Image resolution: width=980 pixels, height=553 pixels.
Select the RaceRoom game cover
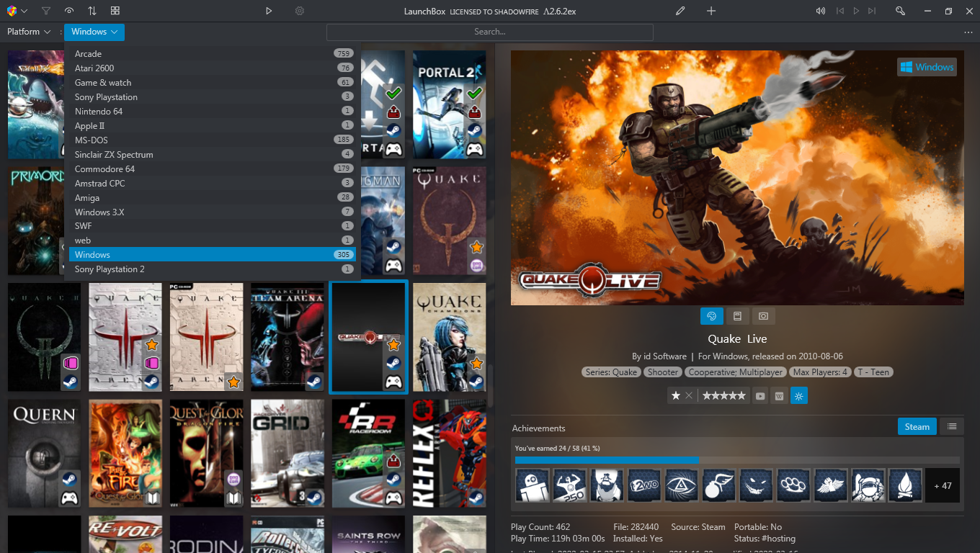point(367,454)
